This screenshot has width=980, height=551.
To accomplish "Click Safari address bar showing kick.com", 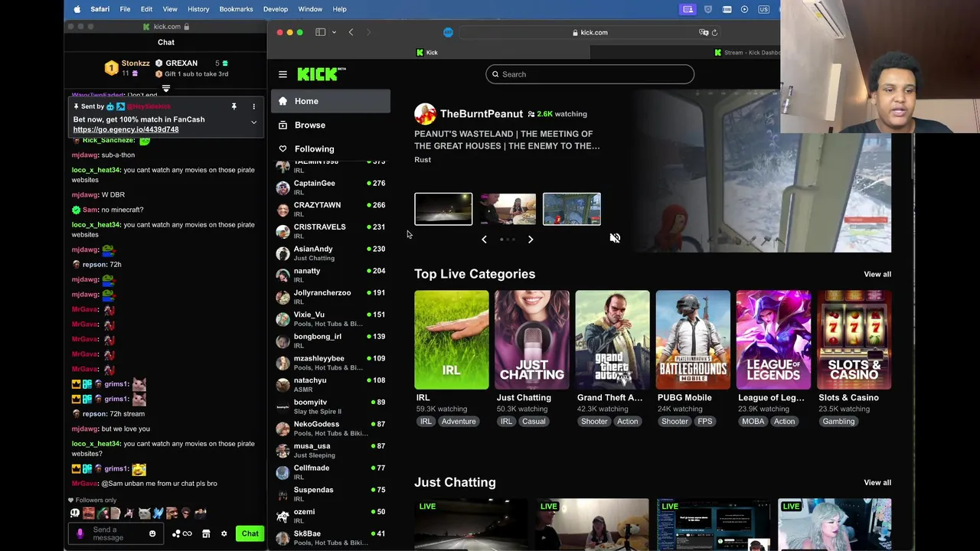I will click(x=590, y=32).
